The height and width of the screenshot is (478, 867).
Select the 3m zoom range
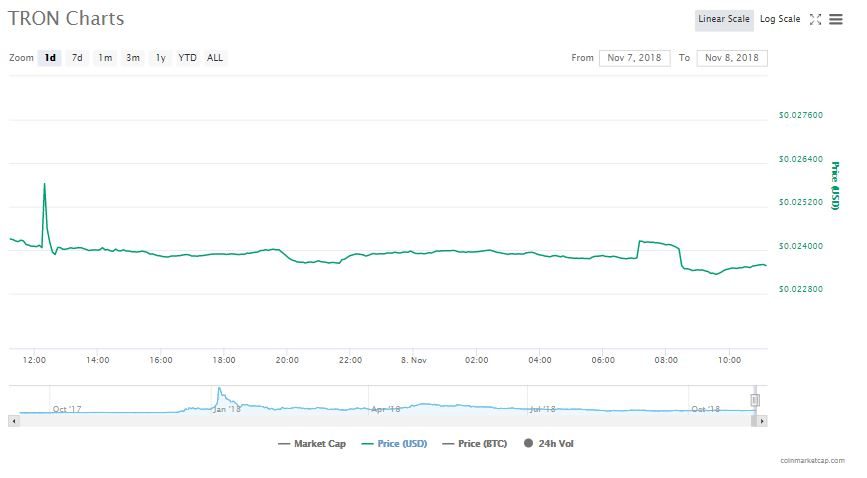tap(133, 58)
